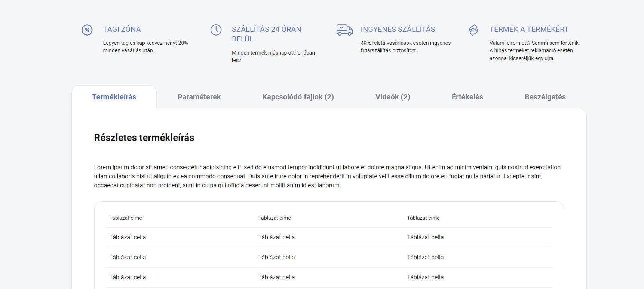Open the INGYENES SZÁLLÍTÁS heading
Image resolution: width=644 pixels, height=289 pixels.
click(x=398, y=29)
